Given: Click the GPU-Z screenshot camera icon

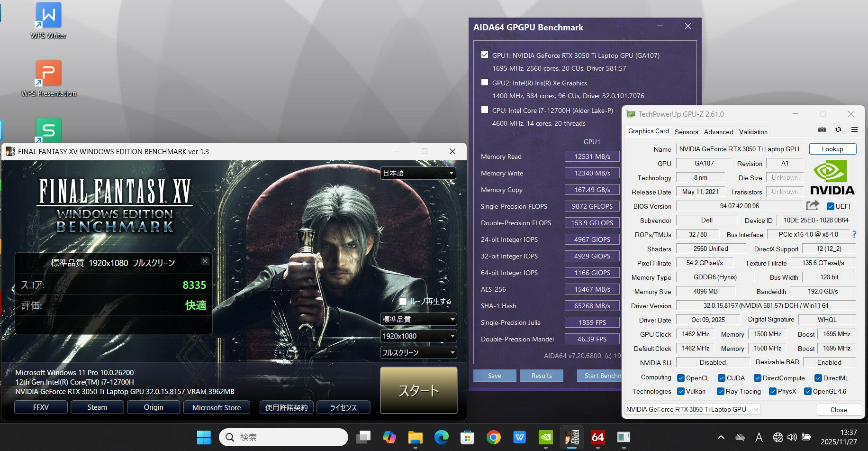Looking at the screenshot, I should click(822, 129).
